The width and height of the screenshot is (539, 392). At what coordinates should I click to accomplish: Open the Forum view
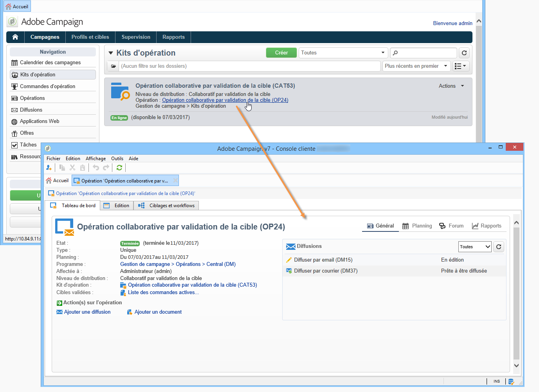tap(451, 226)
